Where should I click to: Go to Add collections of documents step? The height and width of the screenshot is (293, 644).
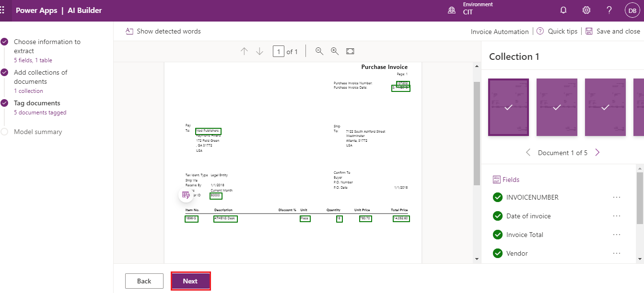[41, 77]
